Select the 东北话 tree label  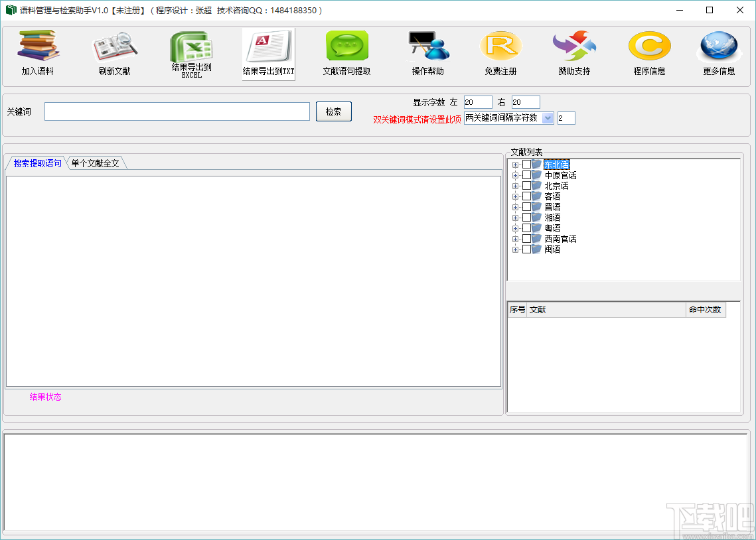pyautogui.click(x=556, y=165)
